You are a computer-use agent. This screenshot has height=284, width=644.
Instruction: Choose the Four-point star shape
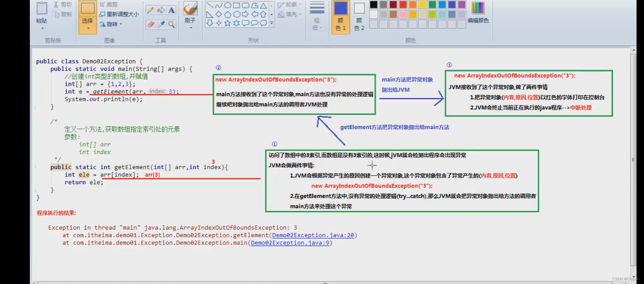(219, 23)
